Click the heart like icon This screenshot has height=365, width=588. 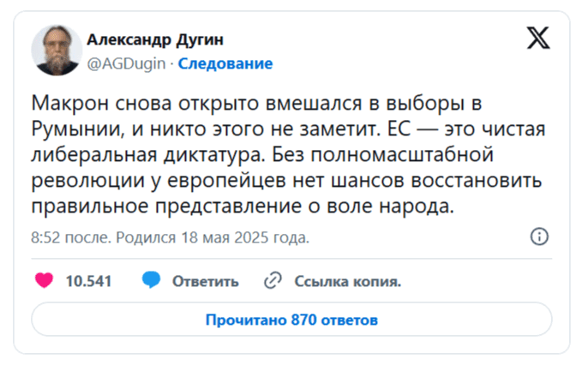click(x=45, y=280)
